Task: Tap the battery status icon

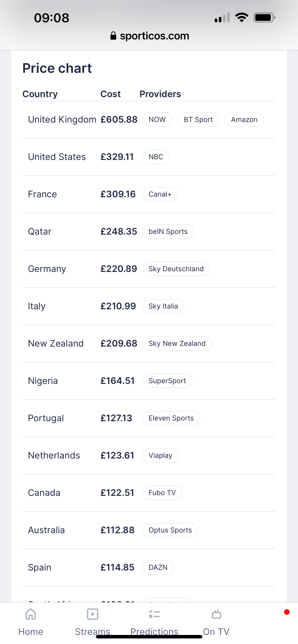Action: point(265,17)
